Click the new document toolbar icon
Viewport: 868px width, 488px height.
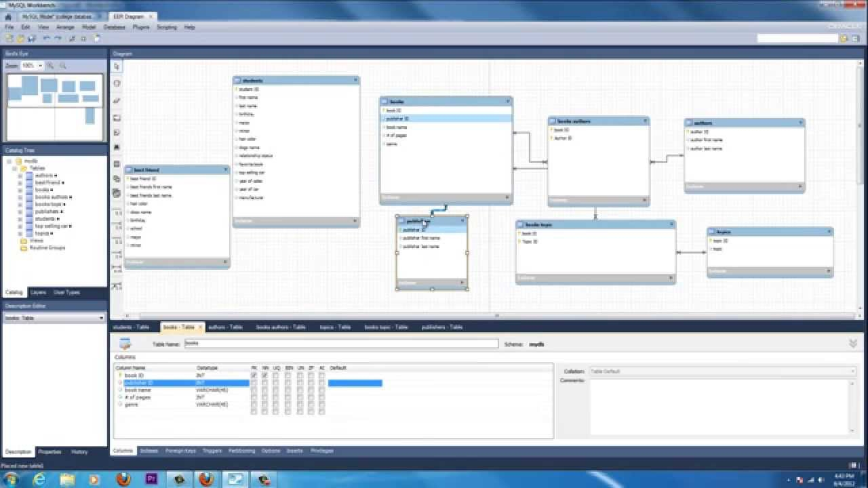[9, 39]
